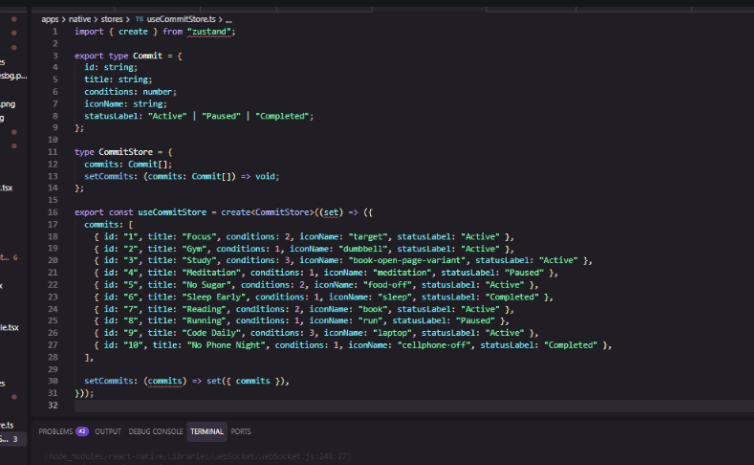754x465 pixels.
Task: Click 'commits: Commit[];' on line 12
Action: coord(128,164)
